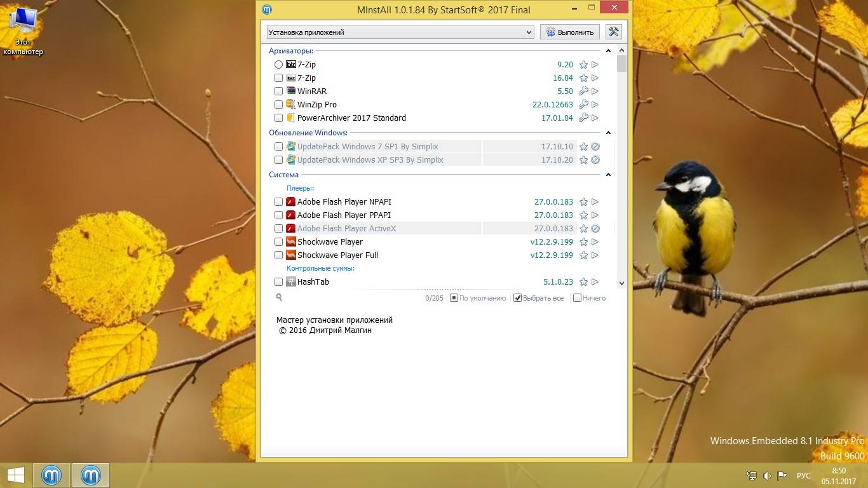The height and width of the screenshot is (488, 868).
Task: Click the '© 2016 Дмитрий Малгин' text
Action: coord(325,330)
